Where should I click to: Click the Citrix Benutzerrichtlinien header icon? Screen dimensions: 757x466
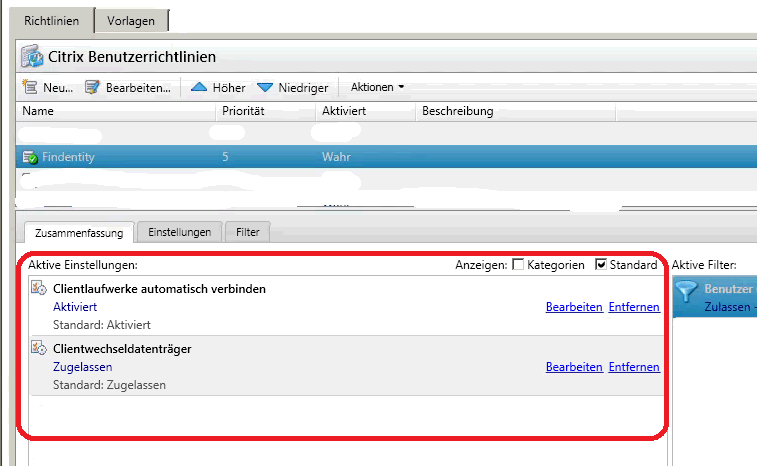coord(32,56)
